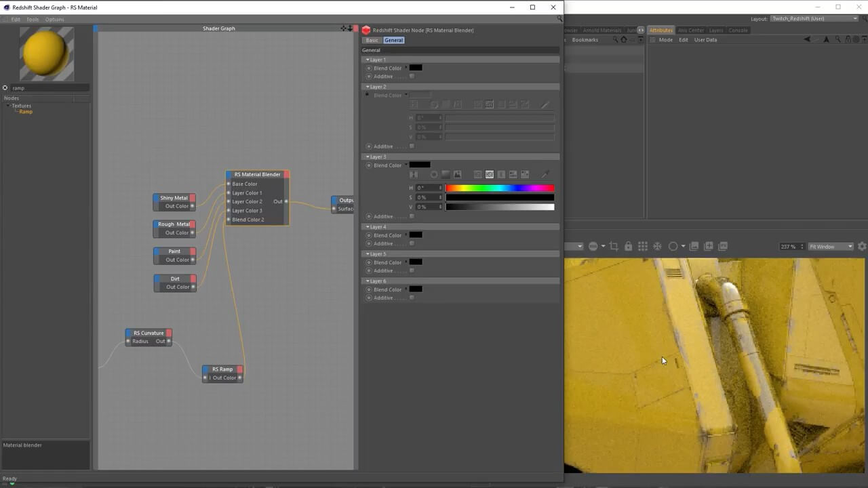Toggle Additive checkbox under Layer 3

pos(412,217)
